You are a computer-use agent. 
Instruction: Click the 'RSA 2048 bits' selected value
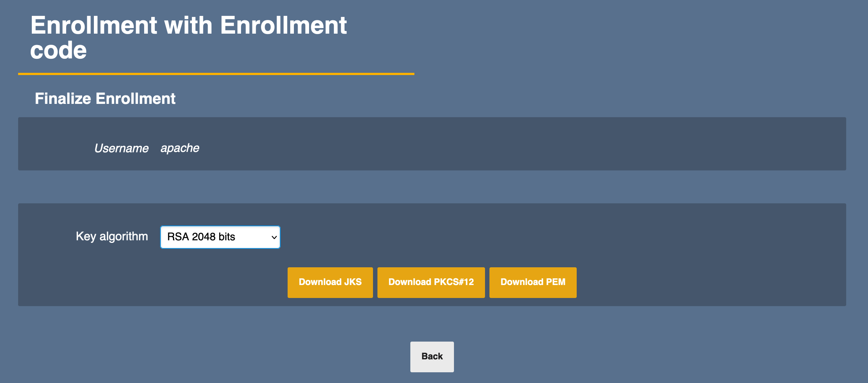pyautogui.click(x=201, y=237)
